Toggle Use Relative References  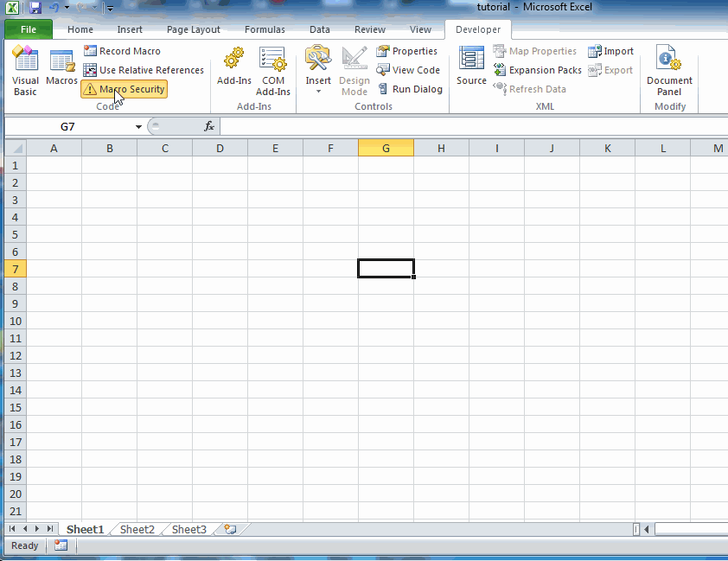coord(144,70)
